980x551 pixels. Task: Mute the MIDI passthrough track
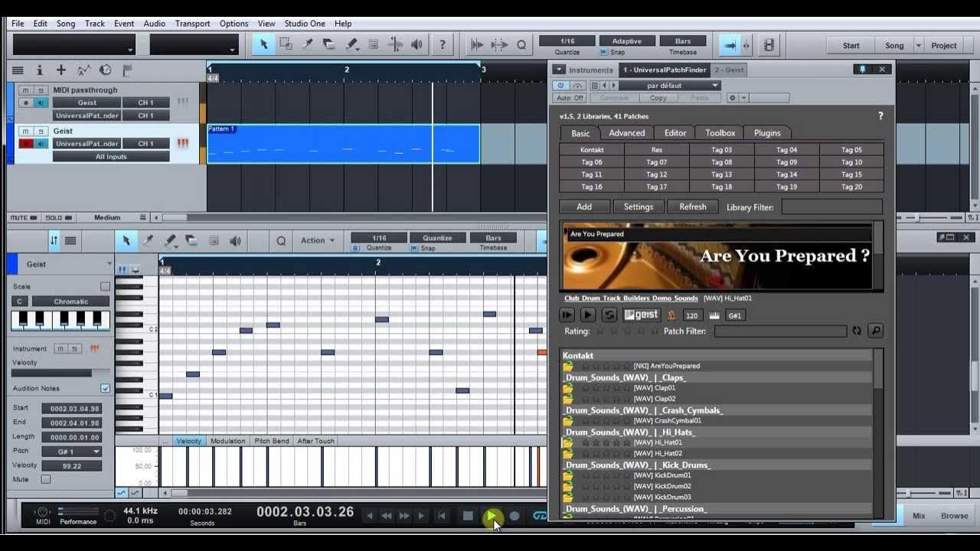(x=25, y=90)
